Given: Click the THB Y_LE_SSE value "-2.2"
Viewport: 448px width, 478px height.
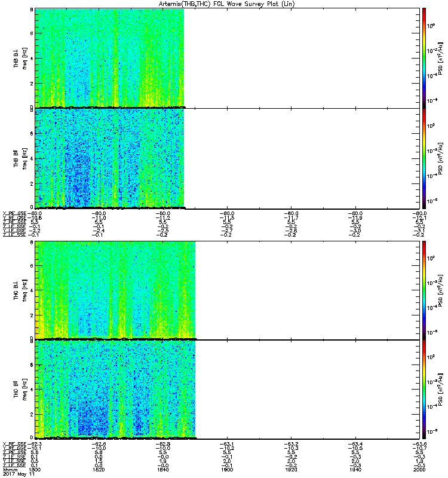Looking at the screenshot, I should (x=35, y=231).
